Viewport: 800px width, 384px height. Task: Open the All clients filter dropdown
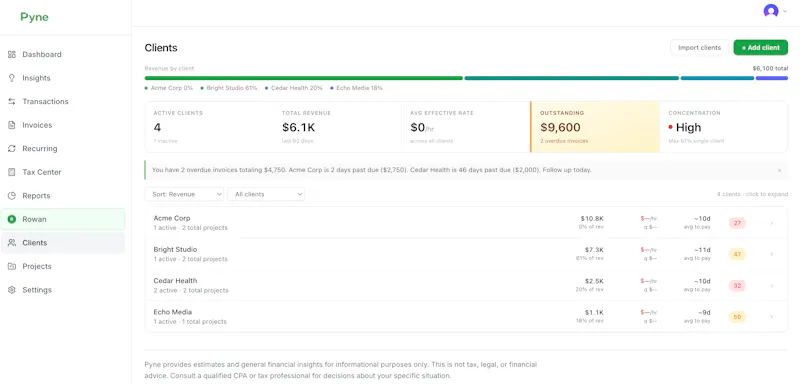tap(266, 194)
